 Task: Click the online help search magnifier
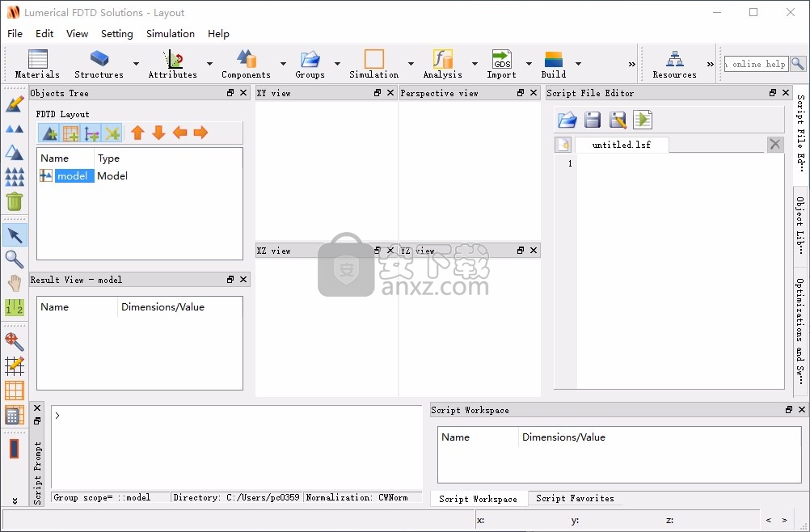(x=798, y=64)
